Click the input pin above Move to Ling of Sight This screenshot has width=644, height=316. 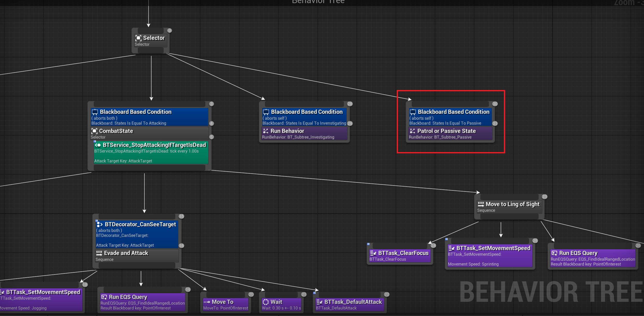(x=509, y=197)
